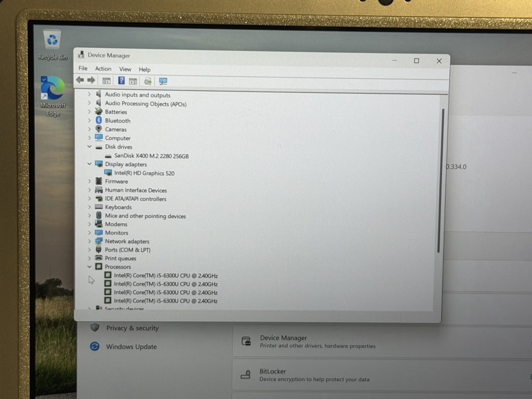Select the Bluetooth tree label
The width and height of the screenshot is (532, 399).
(118, 120)
